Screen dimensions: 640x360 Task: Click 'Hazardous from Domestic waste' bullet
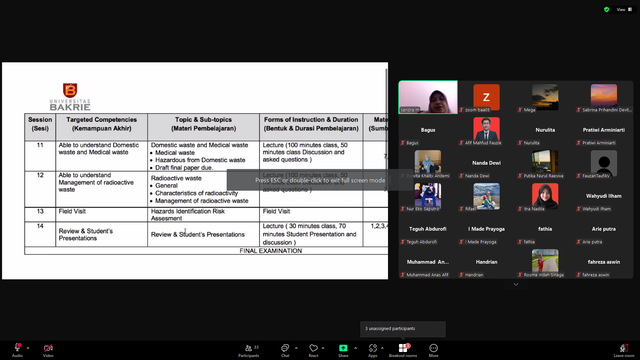200,160
